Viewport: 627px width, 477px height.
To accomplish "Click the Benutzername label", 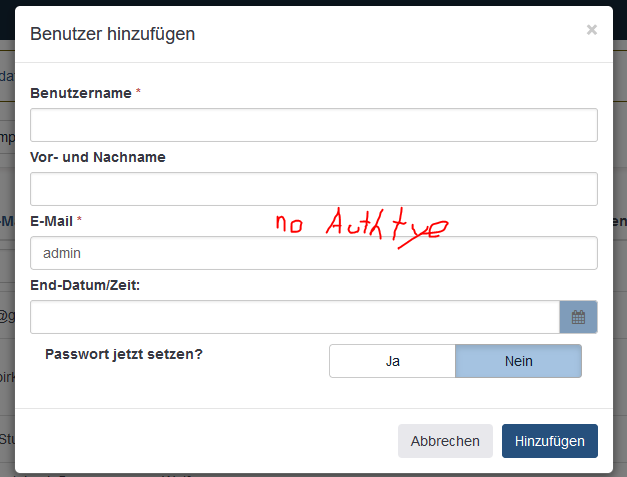I will 81,93.
